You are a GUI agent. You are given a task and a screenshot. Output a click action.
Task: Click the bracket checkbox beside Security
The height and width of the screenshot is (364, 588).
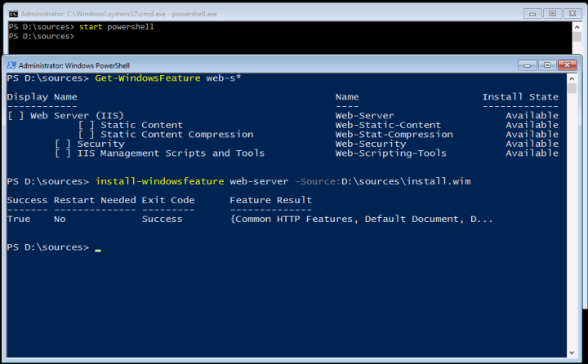coord(63,144)
